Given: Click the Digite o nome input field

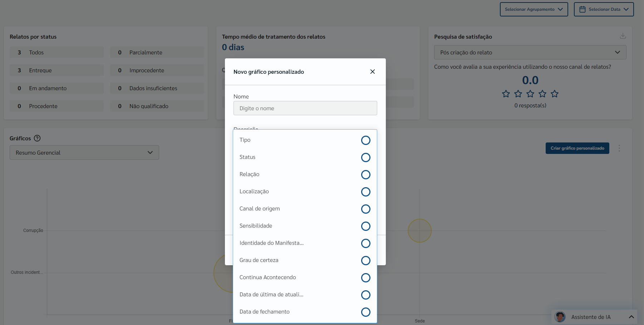Looking at the screenshot, I should tap(305, 108).
